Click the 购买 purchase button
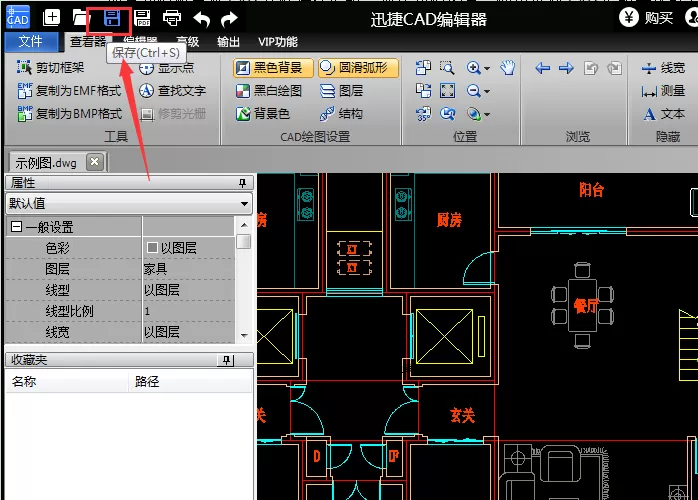Image resolution: width=698 pixels, height=500 pixels. click(646, 18)
